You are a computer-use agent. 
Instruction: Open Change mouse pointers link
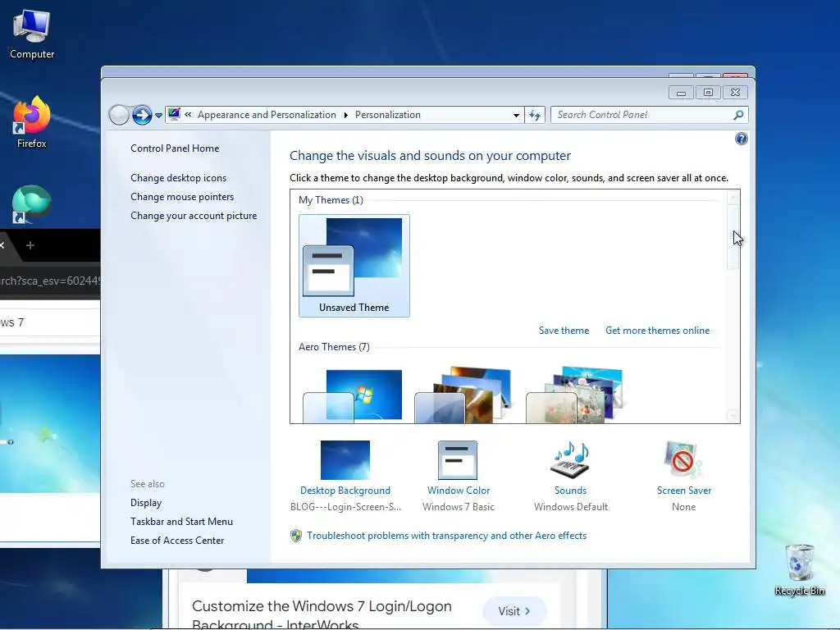pyautogui.click(x=182, y=197)
